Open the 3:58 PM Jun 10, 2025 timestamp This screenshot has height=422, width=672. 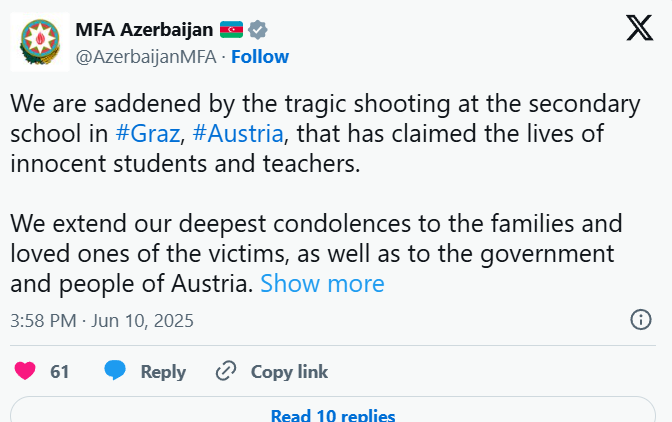(102, 321)
